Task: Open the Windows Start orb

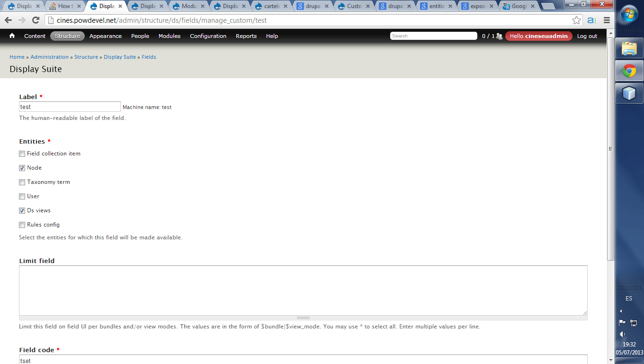Action: pos(629,15)
